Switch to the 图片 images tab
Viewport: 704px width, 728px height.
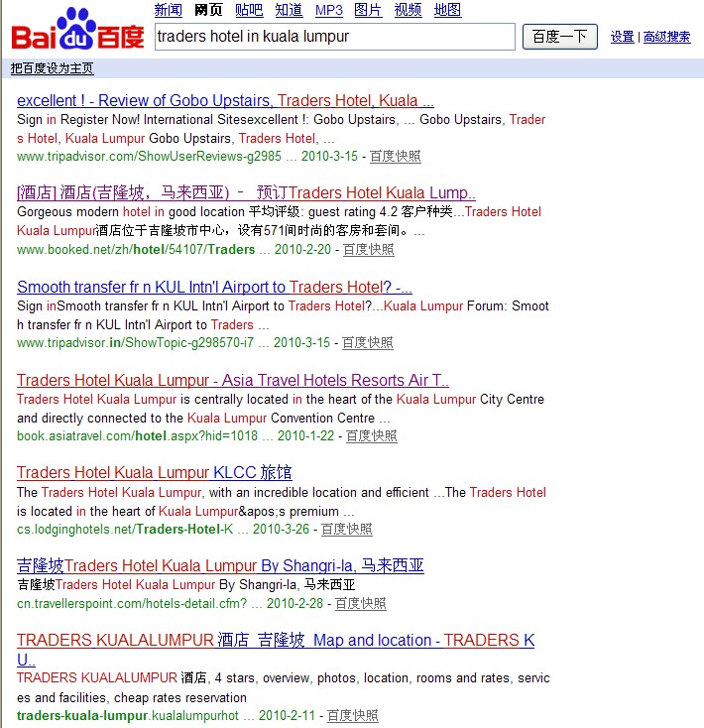pos(368,10)
